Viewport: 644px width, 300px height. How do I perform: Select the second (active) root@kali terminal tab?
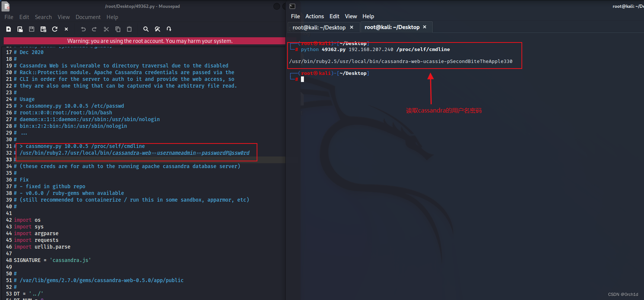click(x=392, y=27)
